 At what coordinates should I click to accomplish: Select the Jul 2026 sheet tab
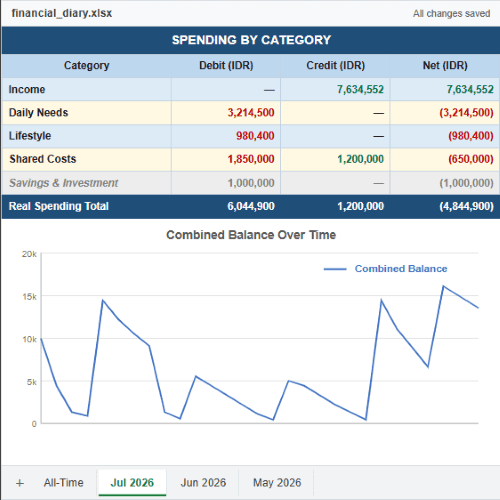(132, 483)
